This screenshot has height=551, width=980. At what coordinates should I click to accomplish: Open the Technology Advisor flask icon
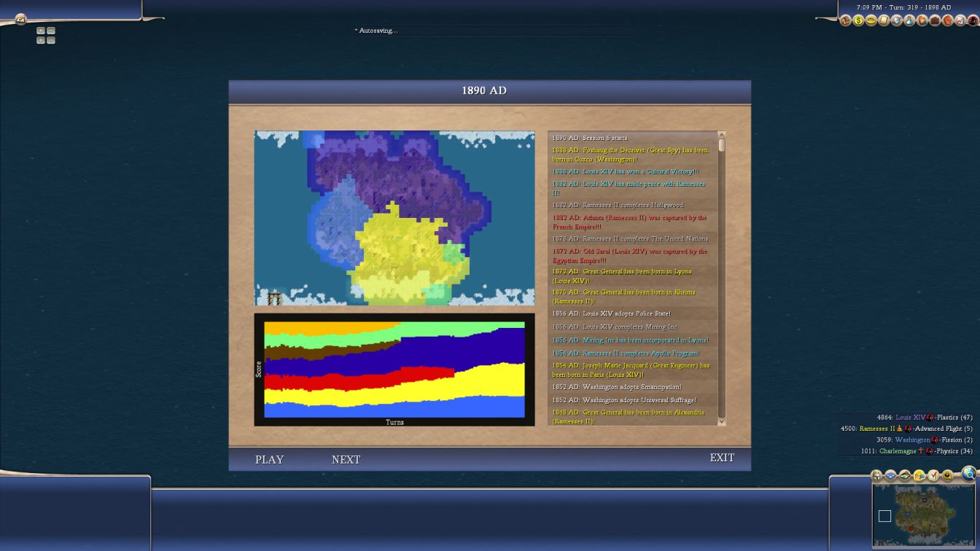[909, 20]
